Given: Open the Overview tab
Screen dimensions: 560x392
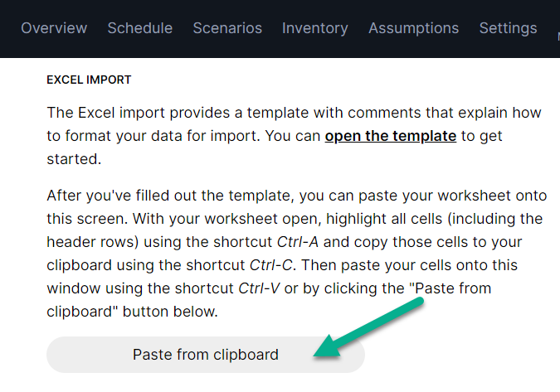Looking at the screenshot, I should coord(54,28).
